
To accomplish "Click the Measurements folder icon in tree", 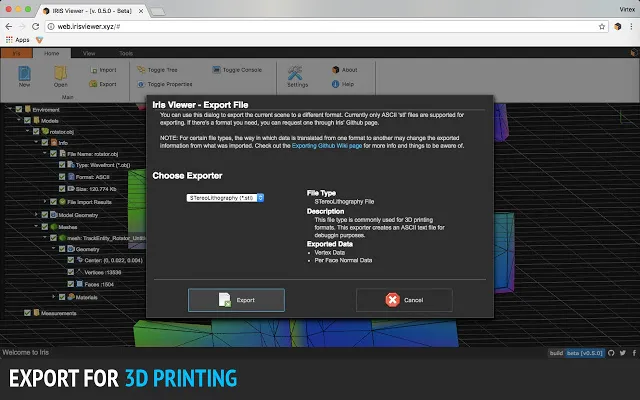I will 36,313.
